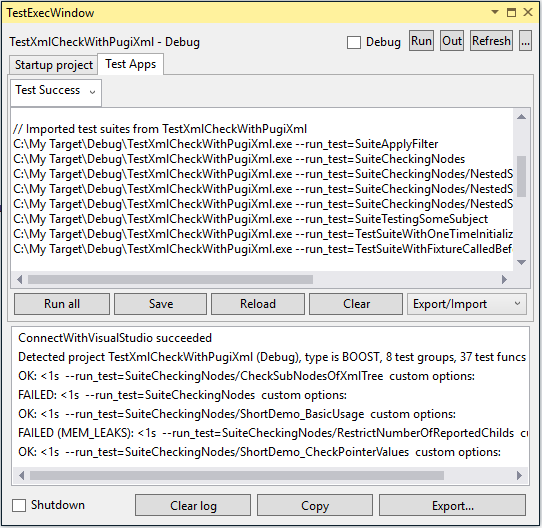Click left arrow of log horizontal scrollbar
The height and width of the screenshot is (528, 542).
21,475
